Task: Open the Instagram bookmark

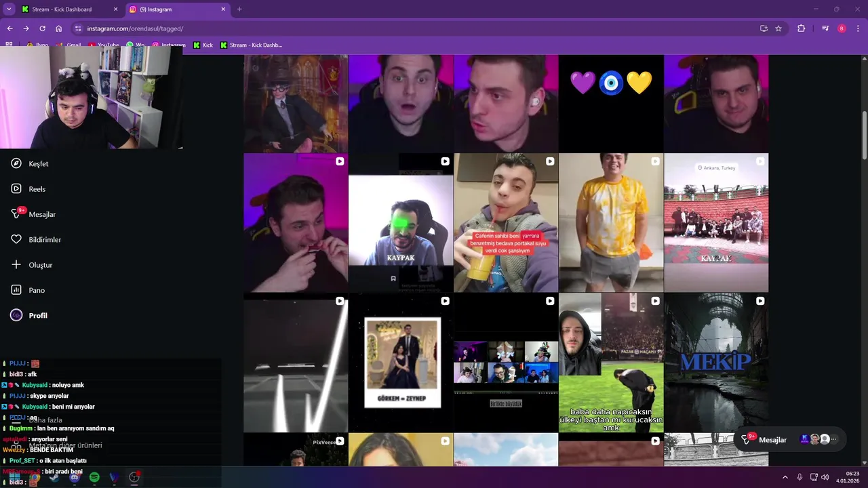Action: 169,45
